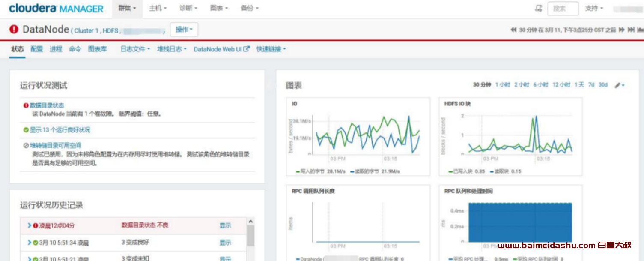Set the chart time range to 7d
Image resolution: width=644 pixels, height=261 pixels.
click(591, 85)
